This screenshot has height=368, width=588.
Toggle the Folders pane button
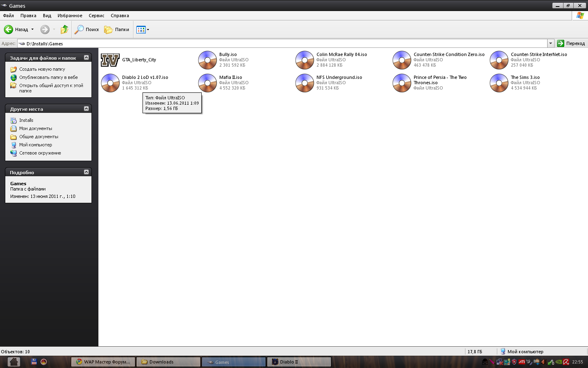(x=117, y=29)
